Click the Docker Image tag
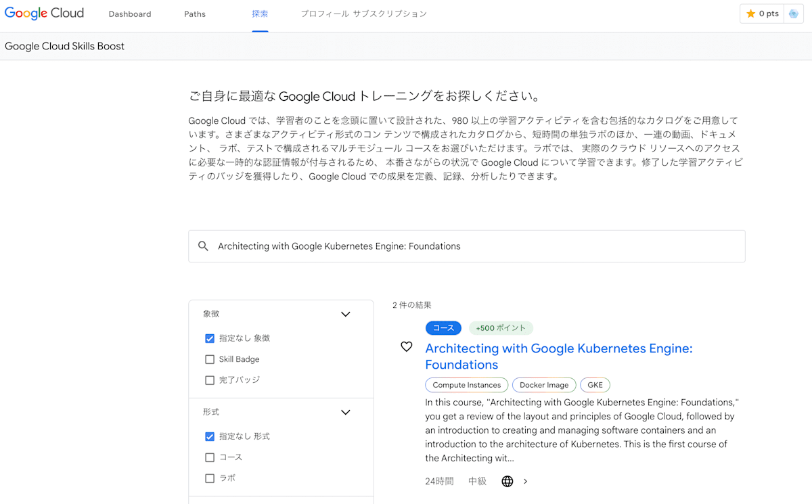Image resolution: width=812 pixels, height=504 pixels. pos(544,385)
